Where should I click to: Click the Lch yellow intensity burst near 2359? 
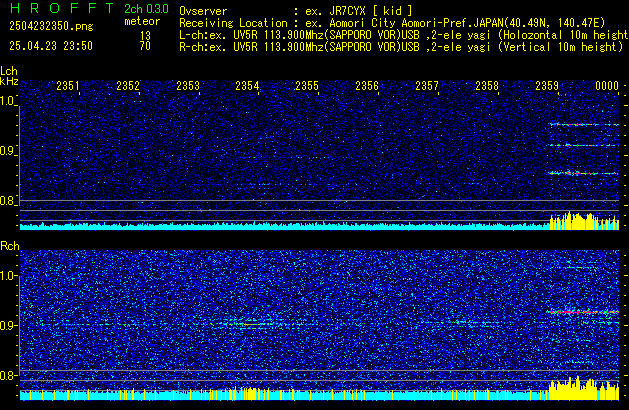[x=584, y=221]
